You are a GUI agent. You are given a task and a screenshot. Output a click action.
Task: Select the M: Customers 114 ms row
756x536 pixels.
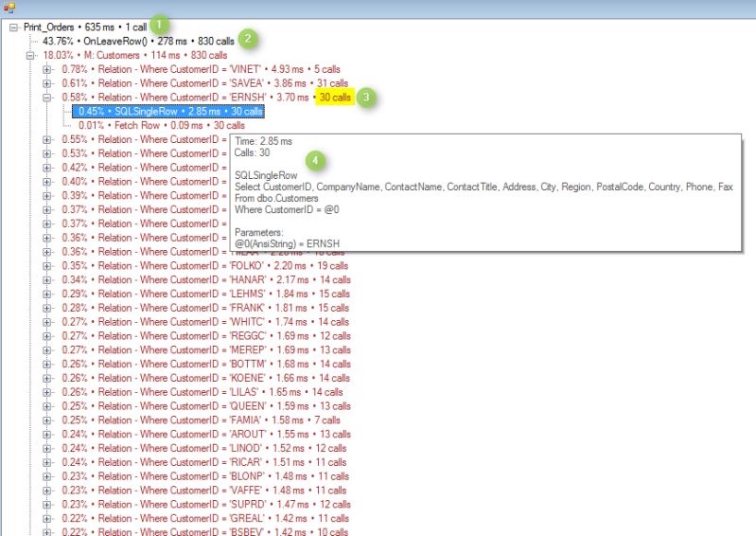click(x=135, y=56)
